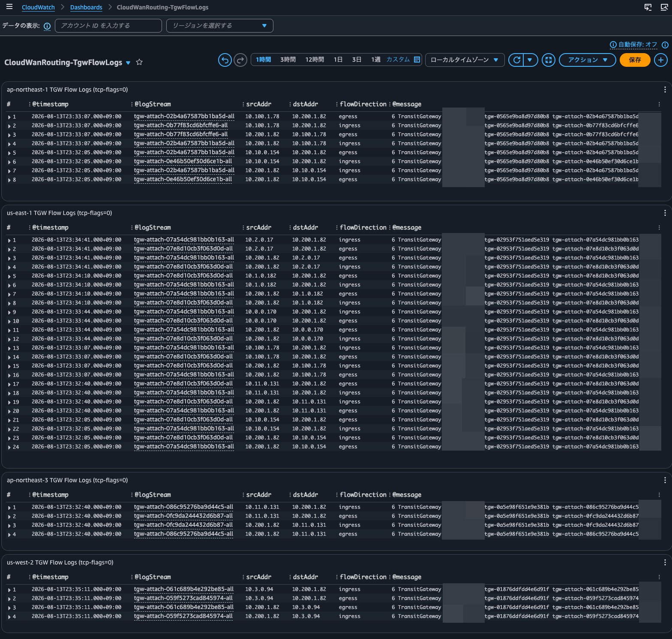The height and width of the screenshot is (639, 672).
Task: Open the ローカルタイムゾーン timezone dropdown
Action: pos(465,60)
